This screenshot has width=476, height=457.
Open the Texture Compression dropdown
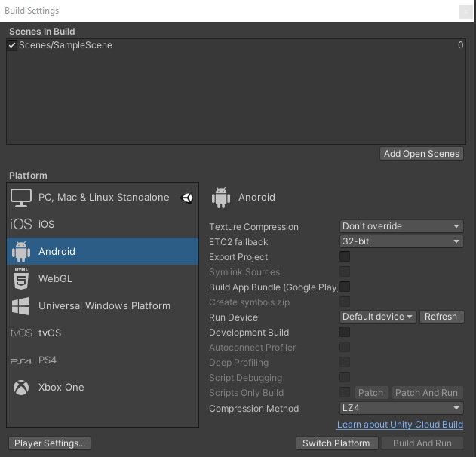[x=401, y=226]
